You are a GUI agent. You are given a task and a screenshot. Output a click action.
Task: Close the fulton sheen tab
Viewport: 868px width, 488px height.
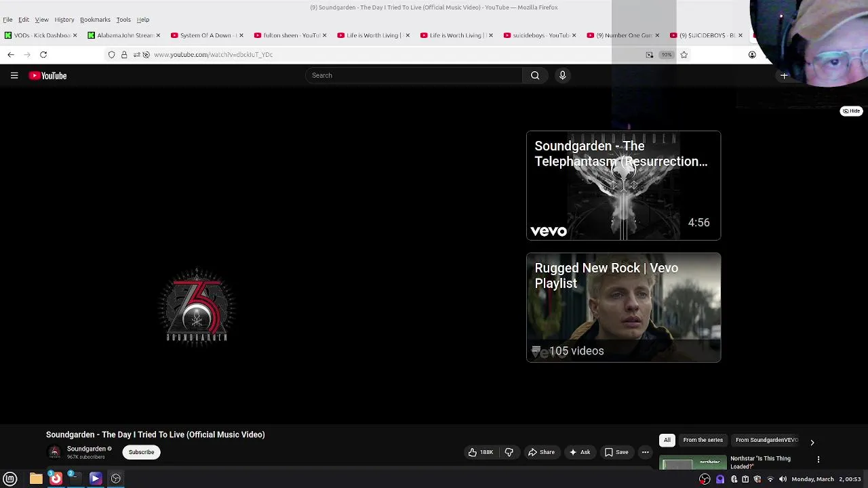[325, 35]
